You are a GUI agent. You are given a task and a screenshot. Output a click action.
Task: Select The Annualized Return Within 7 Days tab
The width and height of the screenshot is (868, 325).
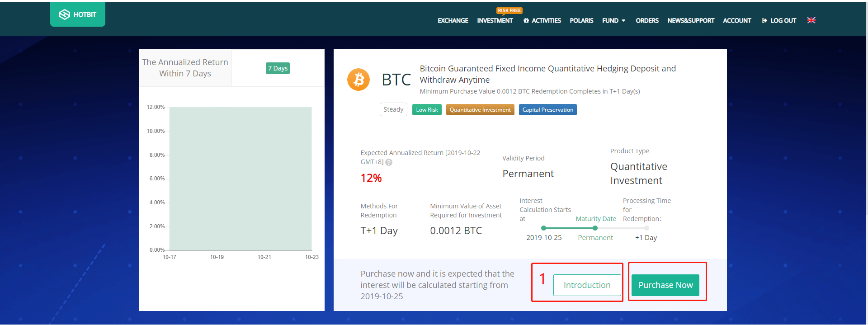185,68
